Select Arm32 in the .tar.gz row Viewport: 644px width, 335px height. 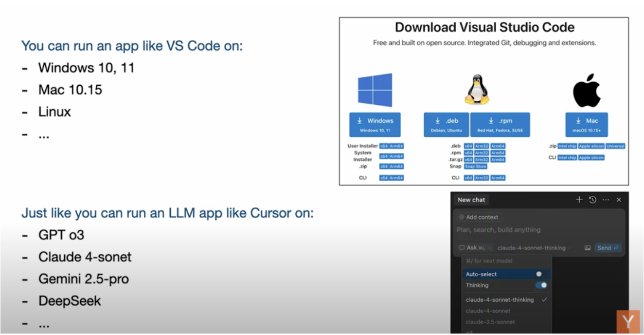coord(482,159)
